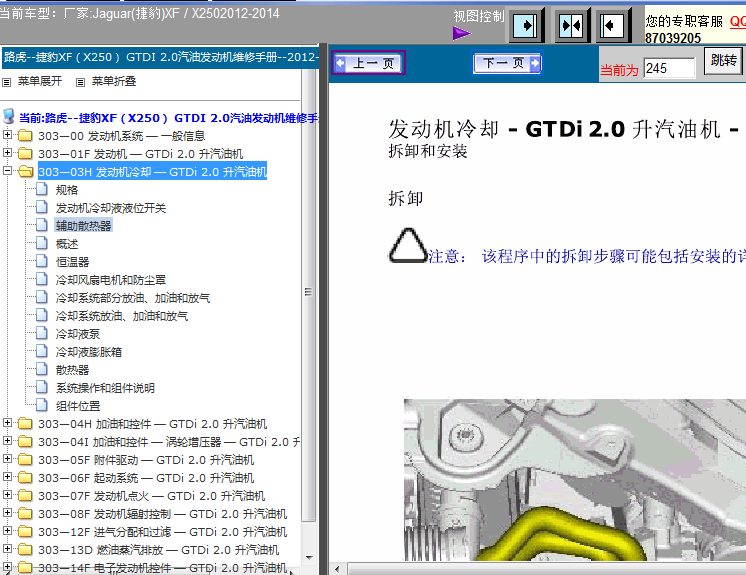Click the computer icon beside 当前:路虎--捷豹XF

[x=9, y=116]
